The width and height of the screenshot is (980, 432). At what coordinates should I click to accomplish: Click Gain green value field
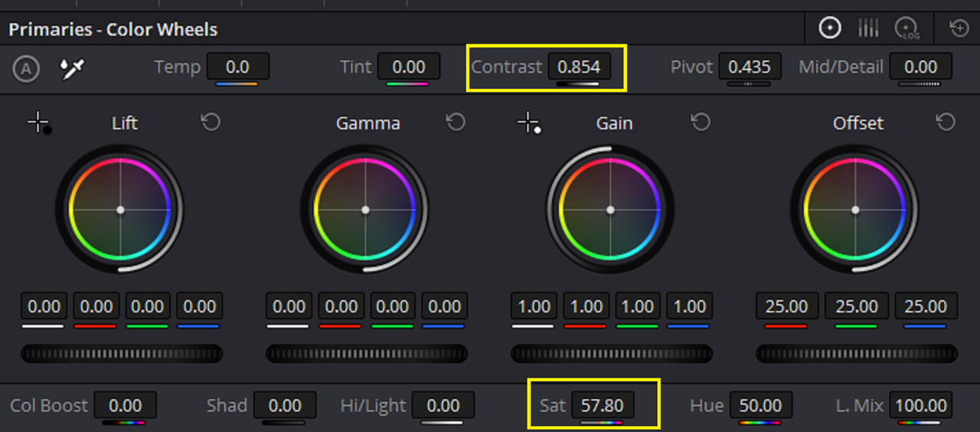coord(638,306)
